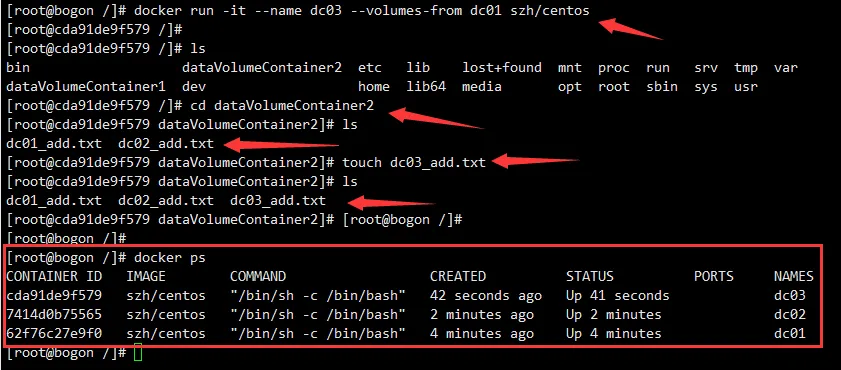Click the docker ps command text
This screenshot has height=370, width=841.
170,258
